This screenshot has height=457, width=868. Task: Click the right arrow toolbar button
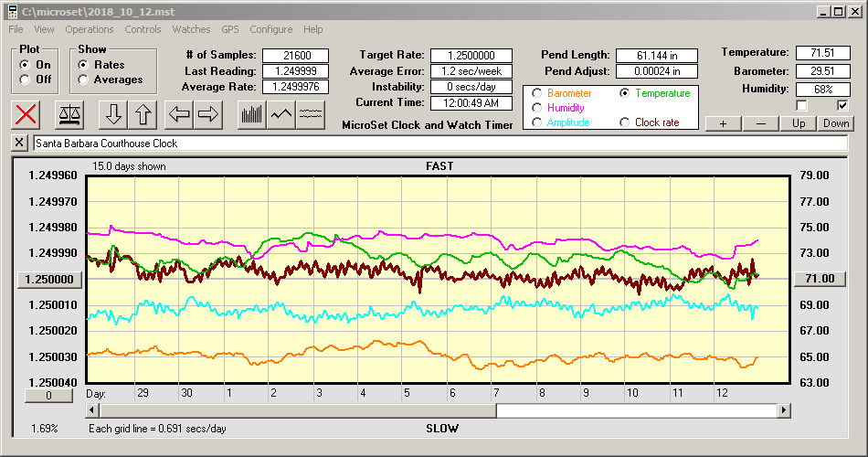click(208, 114)
